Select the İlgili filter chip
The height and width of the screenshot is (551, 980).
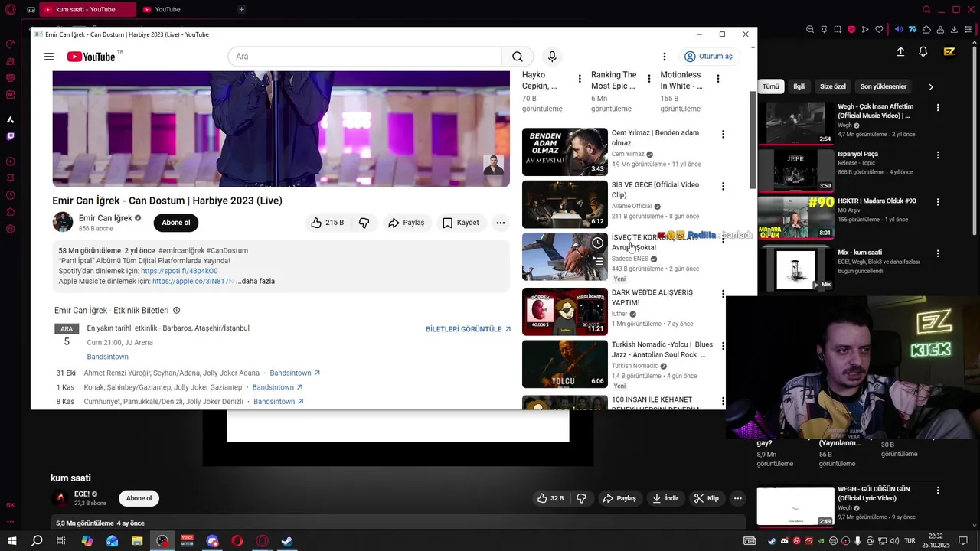click(799, 86)
